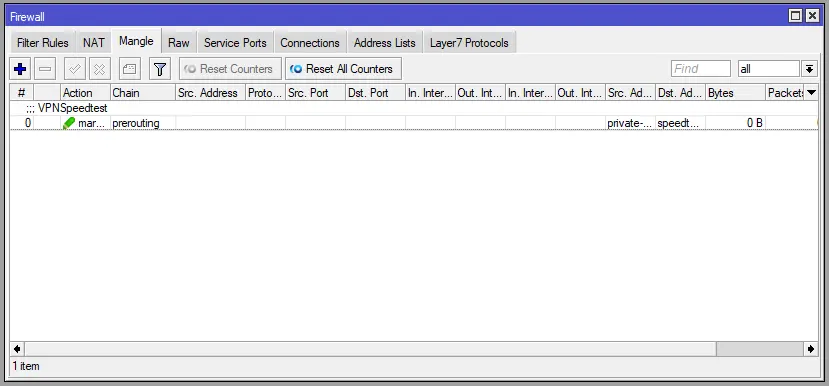
Task: Maximize the Firewall window
Action: coord(795,16)
